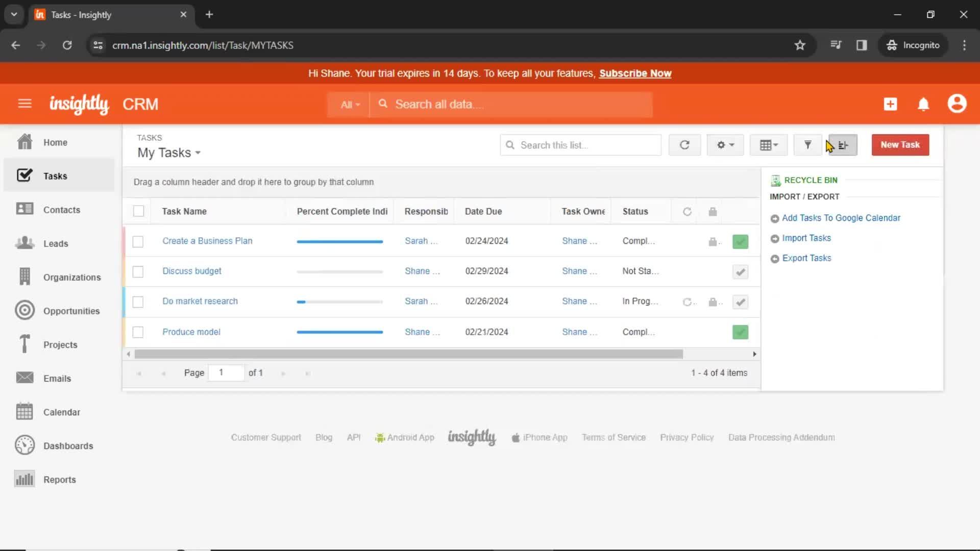Click the Organizations building icon
The width and height of the screenshot is (980, 551).
pos(24,277)
